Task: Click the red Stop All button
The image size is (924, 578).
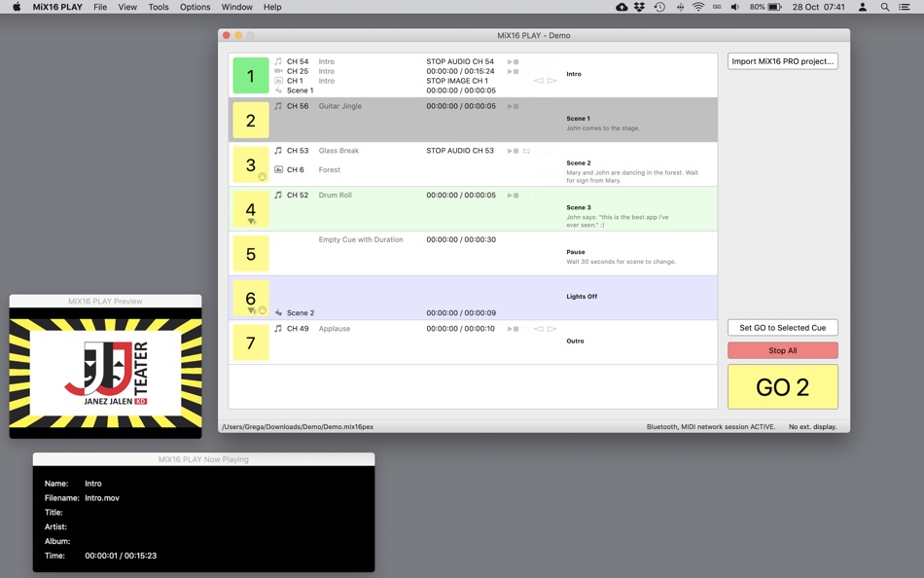Action: click(783, 350)
